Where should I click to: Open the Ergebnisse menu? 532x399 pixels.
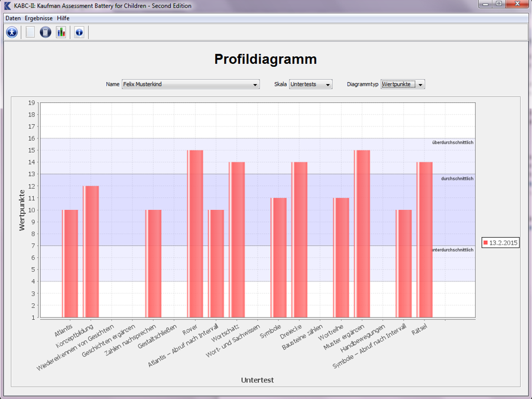[38, 18]
